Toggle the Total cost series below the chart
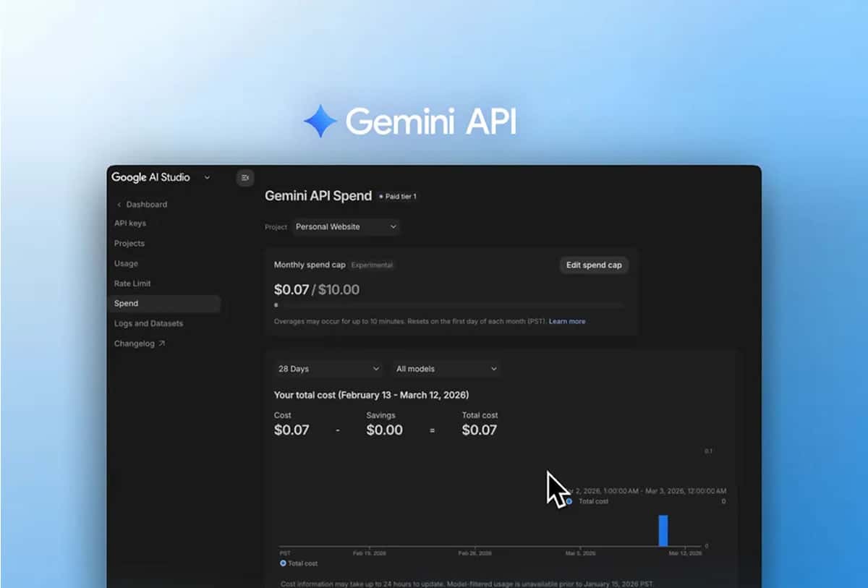This screenshot has width=868, height=588. [x=297, y=563]
